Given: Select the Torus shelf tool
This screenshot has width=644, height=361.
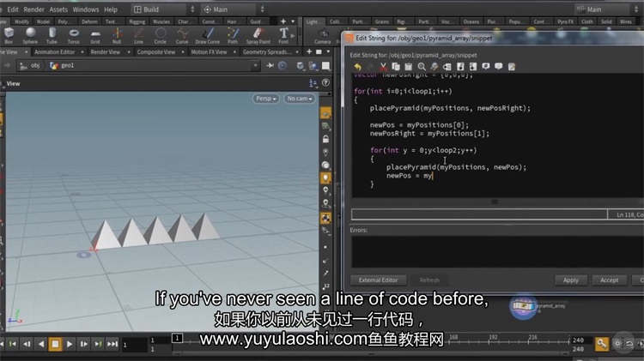Looking at the screenshot, I should click(x=74, y=35).
